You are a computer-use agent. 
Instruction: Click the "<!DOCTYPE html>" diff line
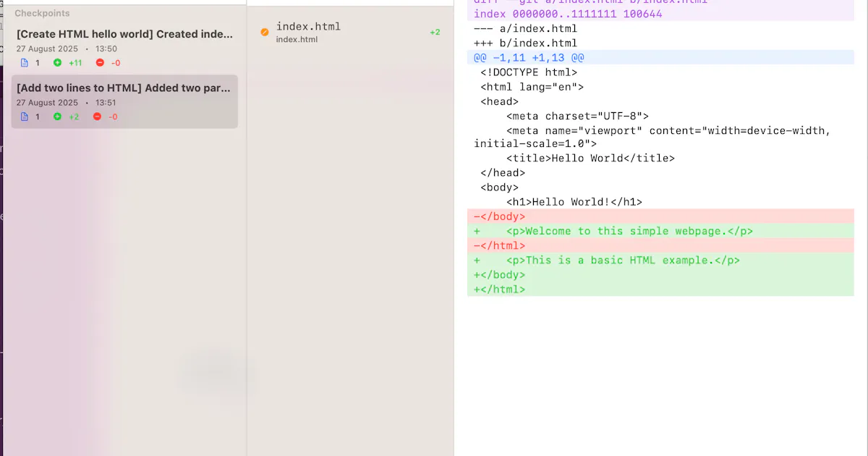pyautogui.click(x=529, y=72)
